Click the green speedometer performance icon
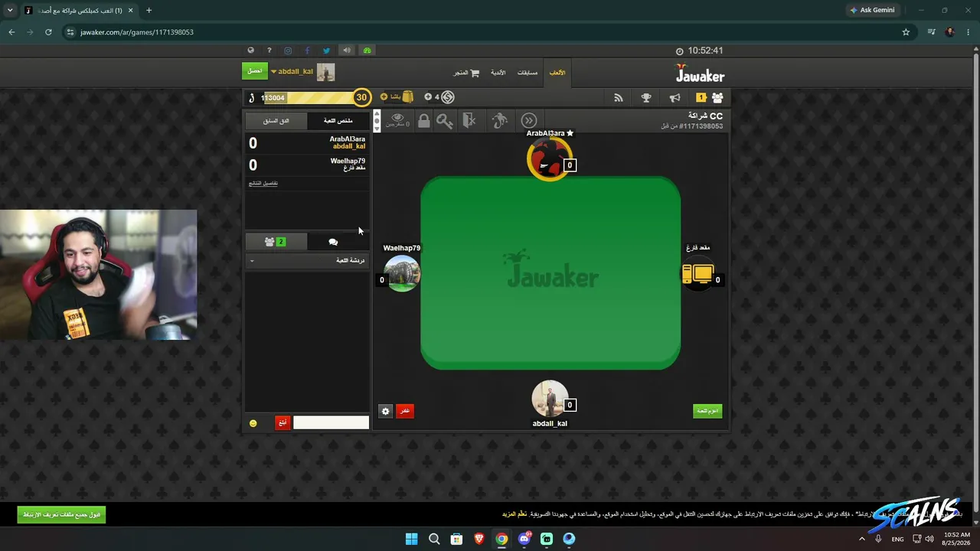 [367, 51]
